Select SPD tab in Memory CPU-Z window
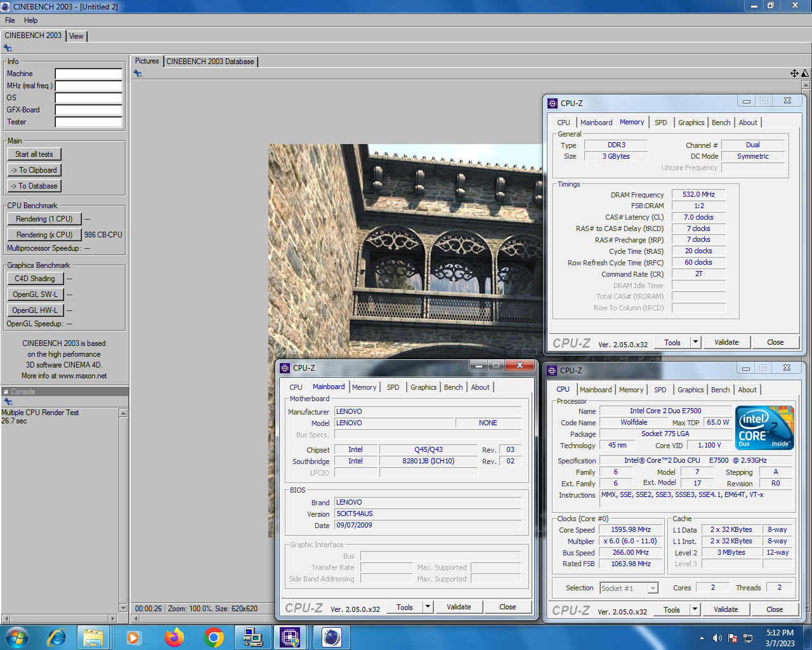The image size is (812, 650). coord(660,123)
